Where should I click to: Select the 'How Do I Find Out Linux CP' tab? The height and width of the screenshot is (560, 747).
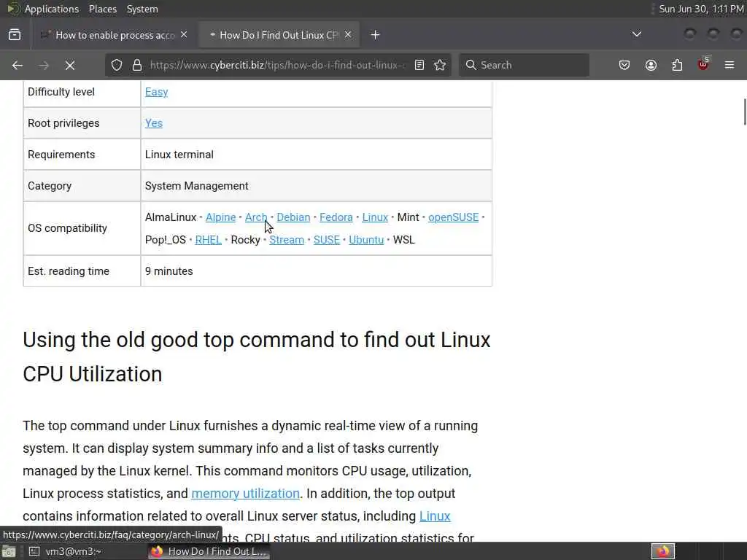(279, 35)
